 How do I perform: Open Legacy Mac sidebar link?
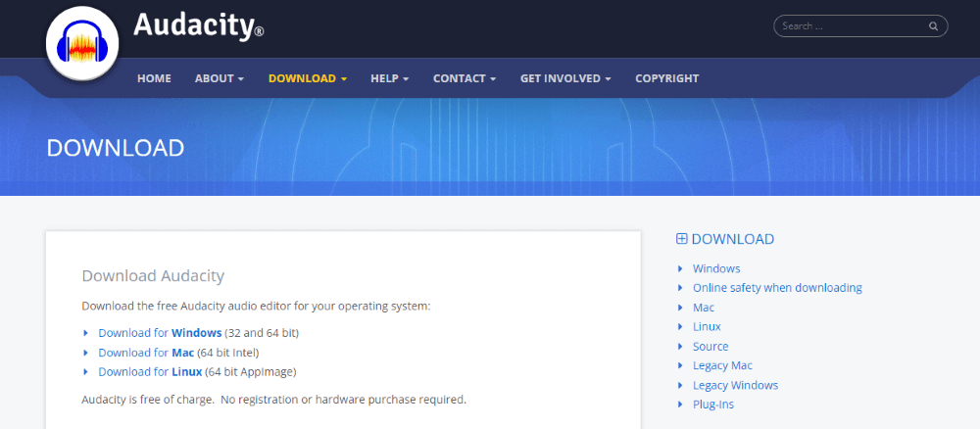pos(722,366)
